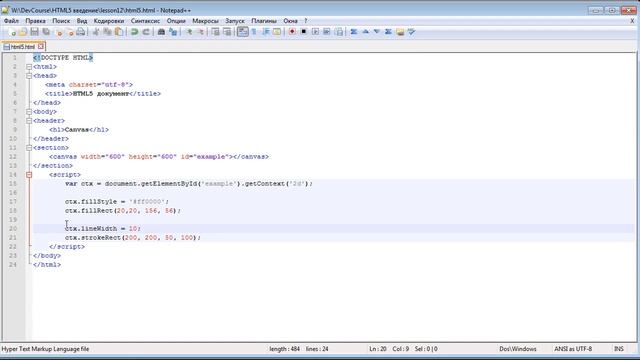Select the html5.html document tab
This screenshot has width=640, height=360.
pos(23,47)
